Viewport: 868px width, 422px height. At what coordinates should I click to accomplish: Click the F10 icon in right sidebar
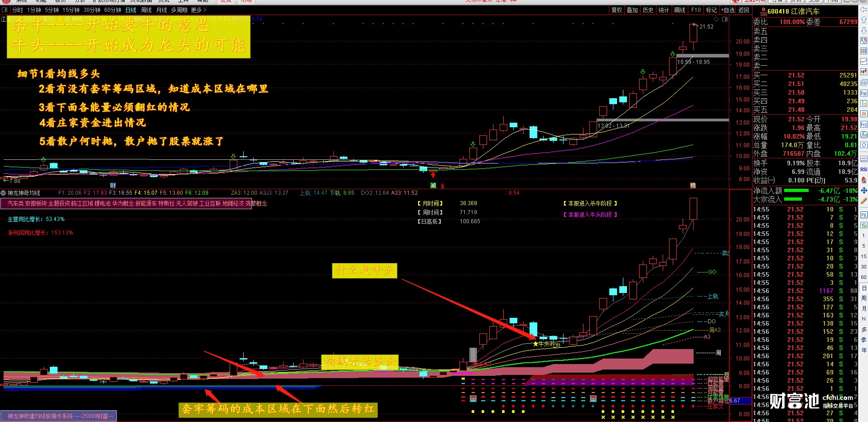click(x=864, y=93)
